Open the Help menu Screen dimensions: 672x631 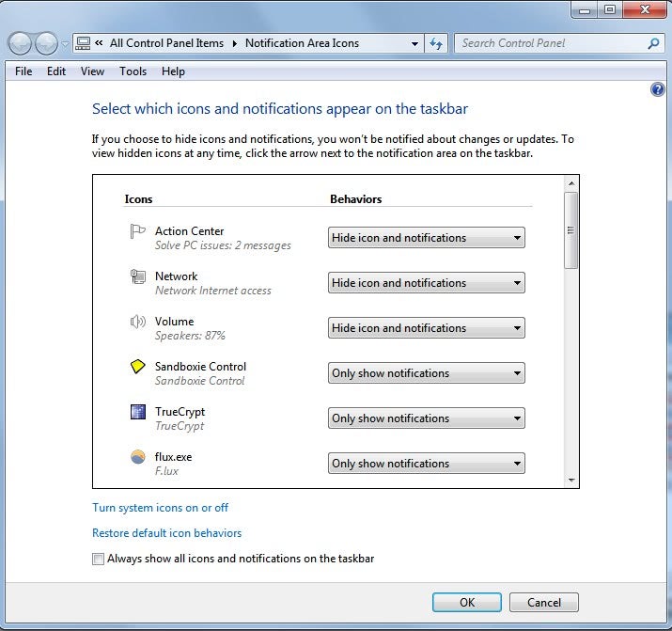pos(173,71)
